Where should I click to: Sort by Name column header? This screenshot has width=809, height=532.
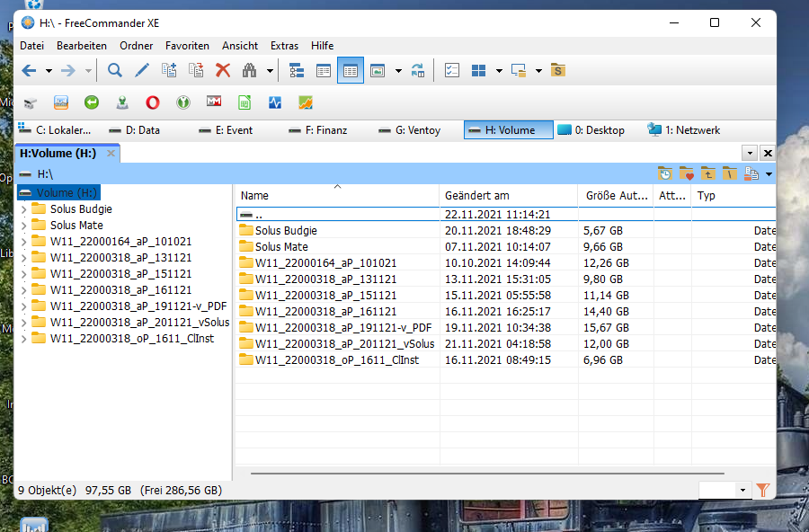pyautogui.click(x=337, y=196)
